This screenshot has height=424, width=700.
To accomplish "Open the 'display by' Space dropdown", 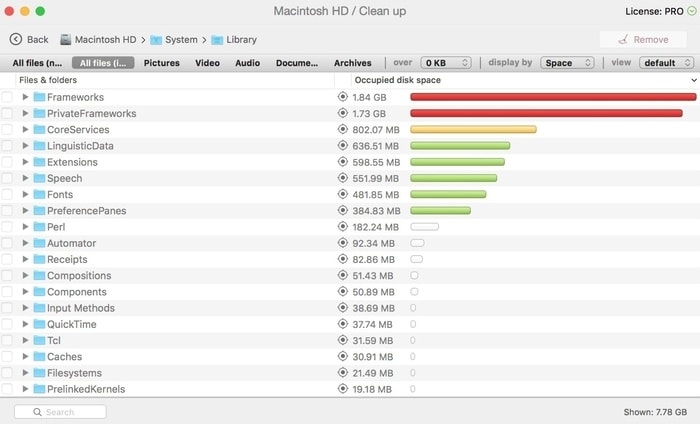I will pos(567,63).
